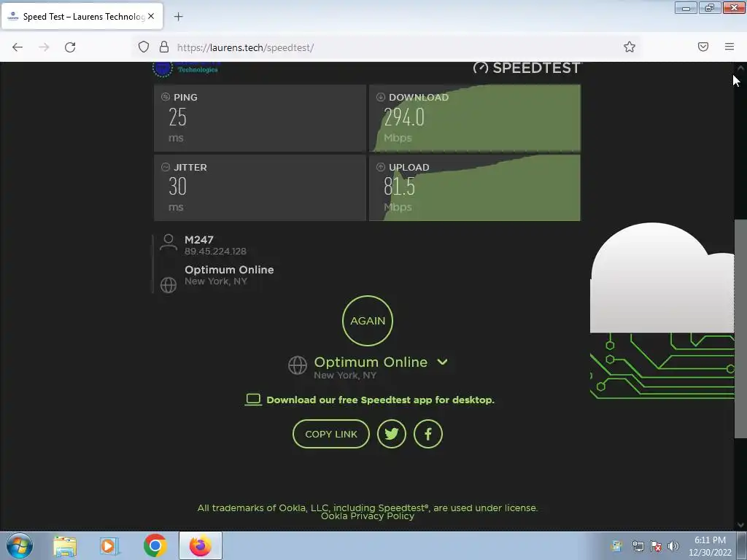The image size is (747, 560).
Task: Share result on Facebook
Action: click(427, 434)
